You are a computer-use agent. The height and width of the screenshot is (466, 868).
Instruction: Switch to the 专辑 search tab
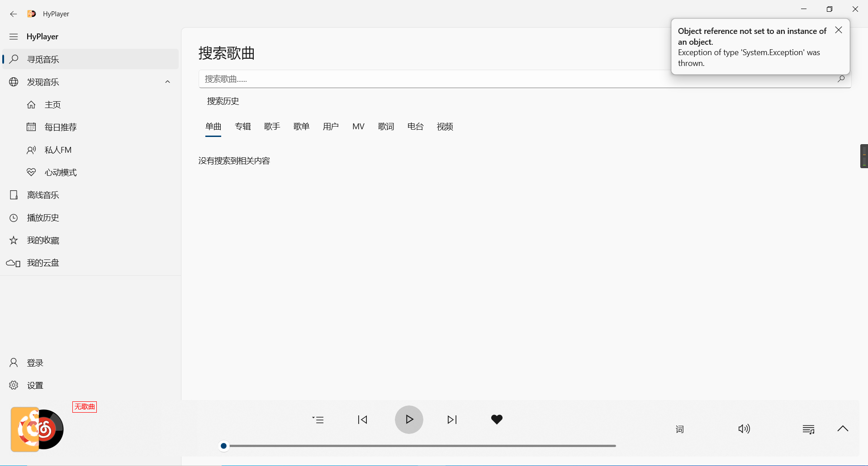[x=243, y=126]
